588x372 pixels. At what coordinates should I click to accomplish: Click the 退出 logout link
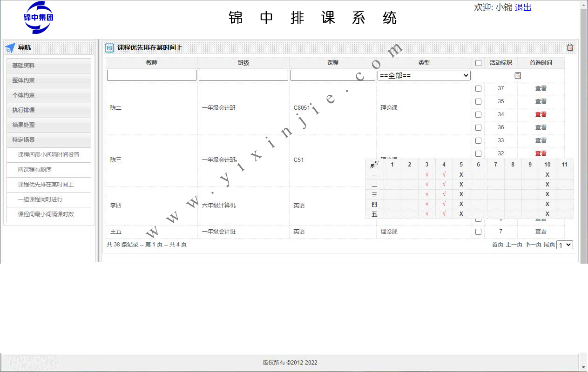click(x=523, y=7)
